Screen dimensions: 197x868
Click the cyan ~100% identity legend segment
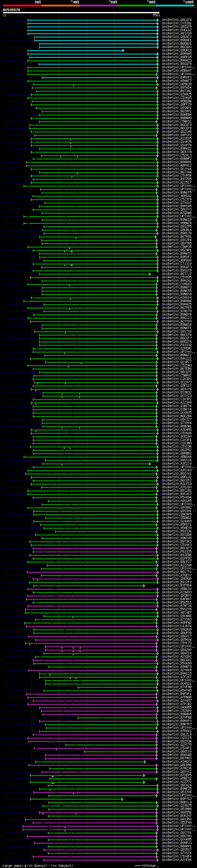point(175,6)
